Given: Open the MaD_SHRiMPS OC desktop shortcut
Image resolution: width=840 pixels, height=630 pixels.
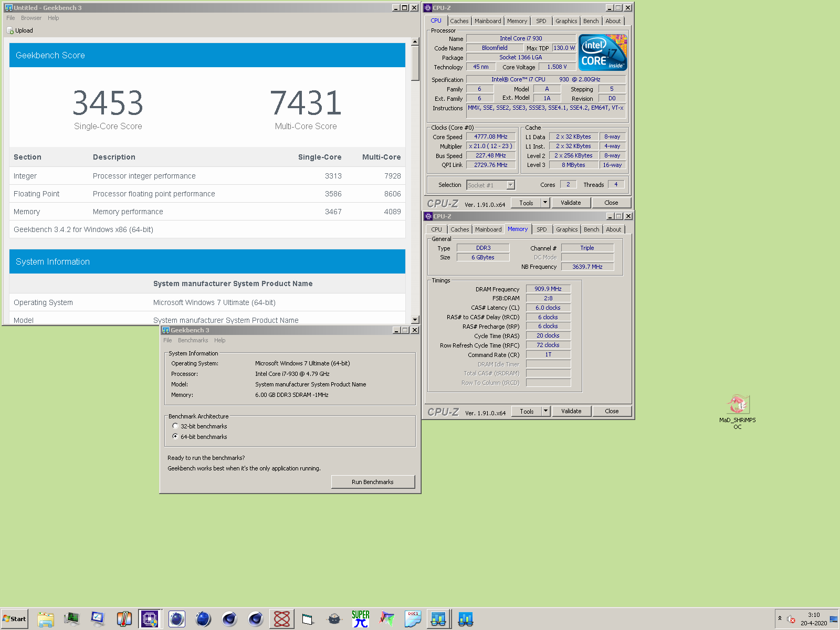Looking at the screenshot, I should 738,412.
